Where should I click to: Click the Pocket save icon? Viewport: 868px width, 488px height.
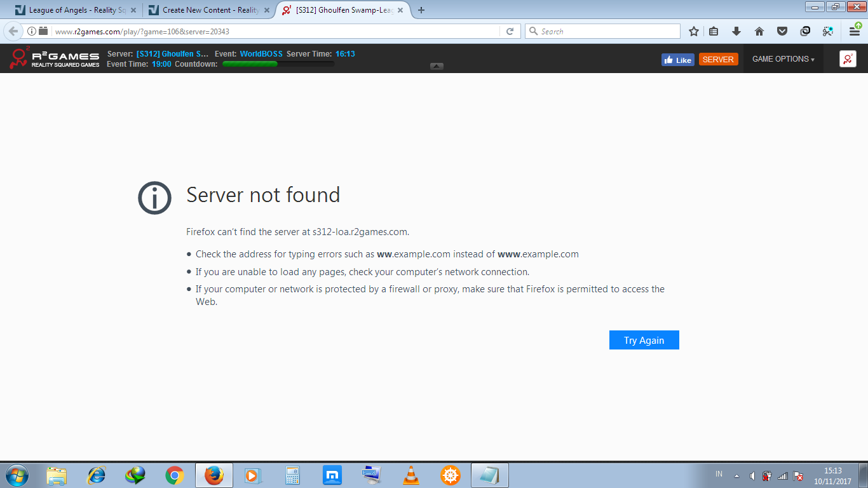click(782, 31)
